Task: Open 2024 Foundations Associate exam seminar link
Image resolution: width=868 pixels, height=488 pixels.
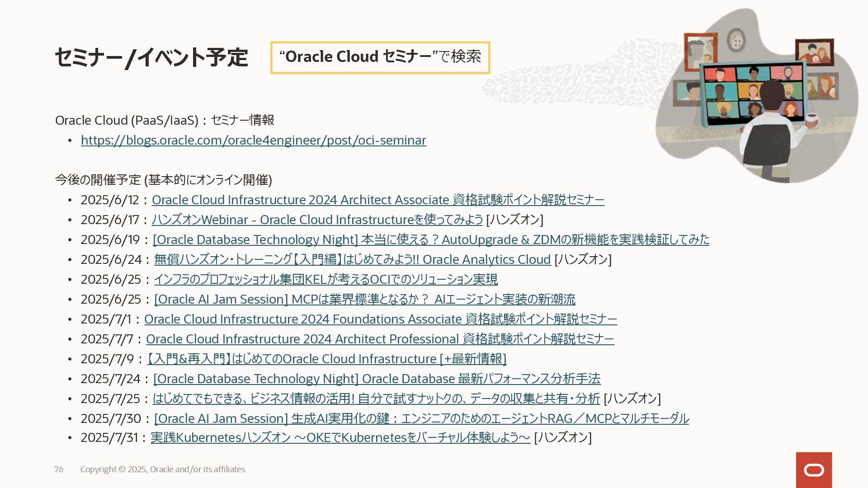Action: [x=381, y=319]
